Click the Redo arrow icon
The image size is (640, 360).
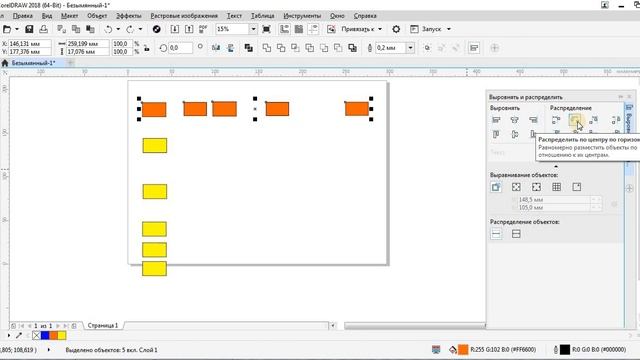pos(130,29)
